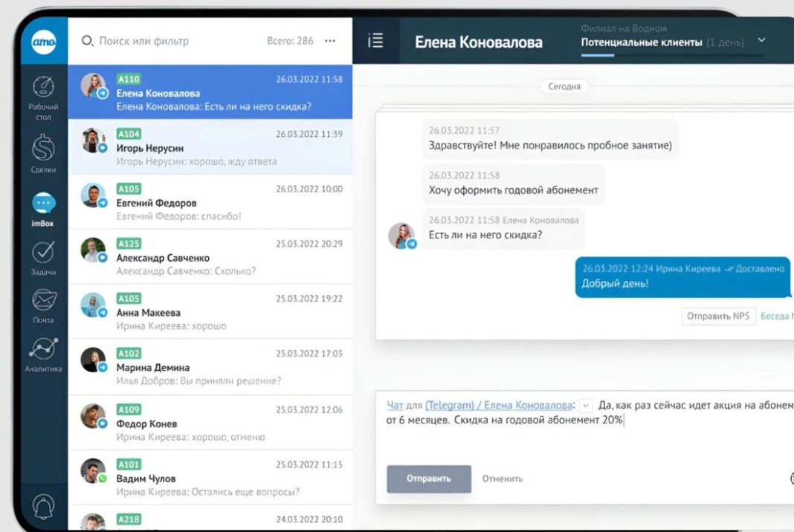Open small dropdown arrow after Елена Коновалова recipient
Viewport: 794px width, 532px height.
tap(586, 406)
